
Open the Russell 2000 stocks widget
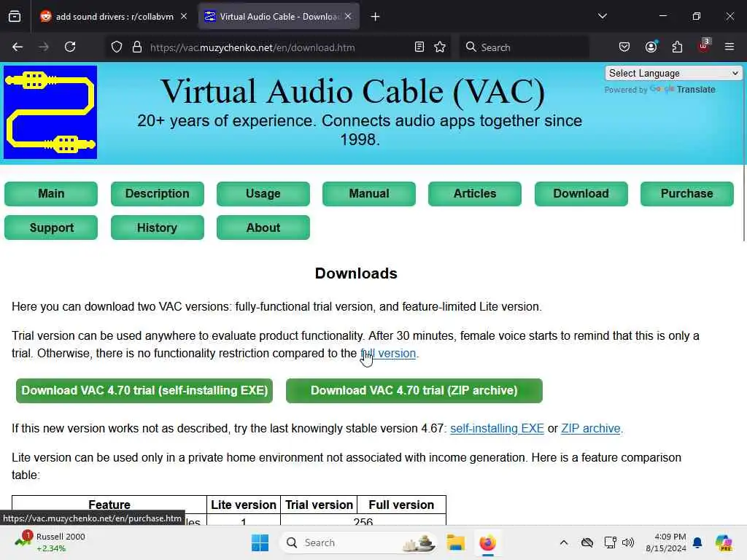click(x=50, y=542)
